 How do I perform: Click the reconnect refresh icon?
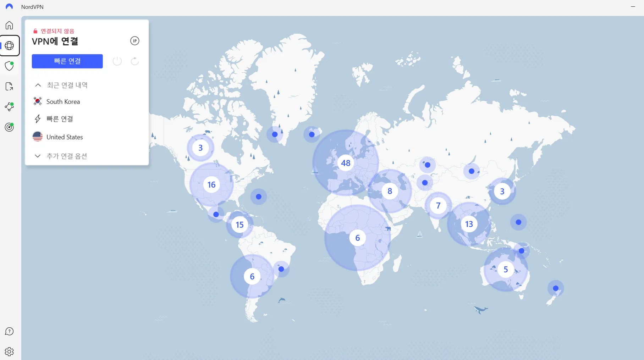pyautogui.click(x=135, y=61)
